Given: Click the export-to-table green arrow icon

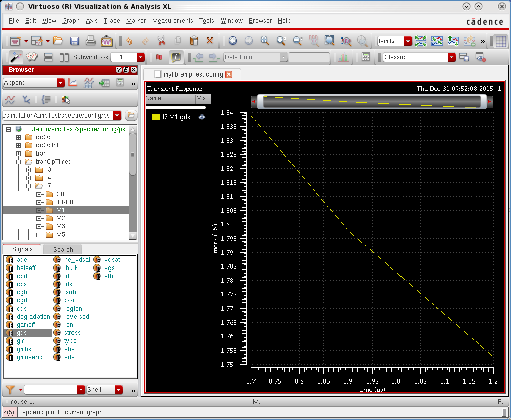Looking at the screenshot, I should pos(104,83).
